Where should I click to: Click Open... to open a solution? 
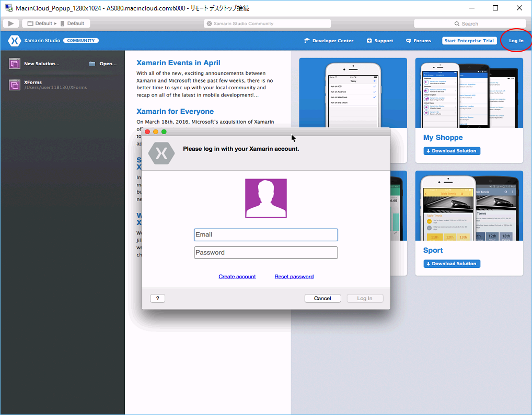click(x=108, y=64)
